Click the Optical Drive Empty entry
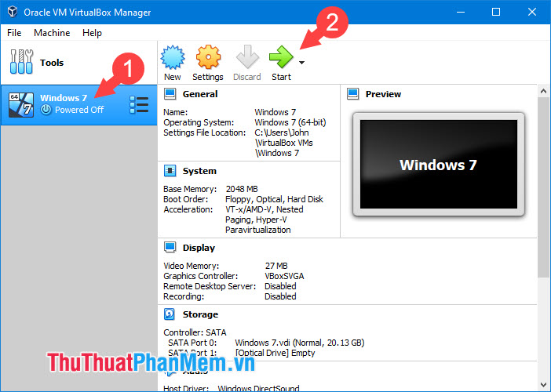Screen dimensions: 551x392 pyautogui.click(x=275, y=353)
